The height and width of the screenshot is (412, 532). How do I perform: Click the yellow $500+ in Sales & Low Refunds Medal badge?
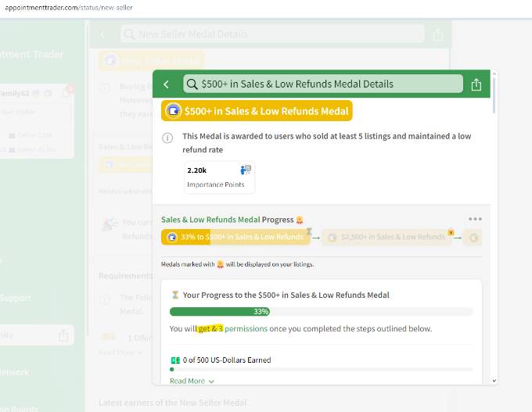click(x=257, y=111)
